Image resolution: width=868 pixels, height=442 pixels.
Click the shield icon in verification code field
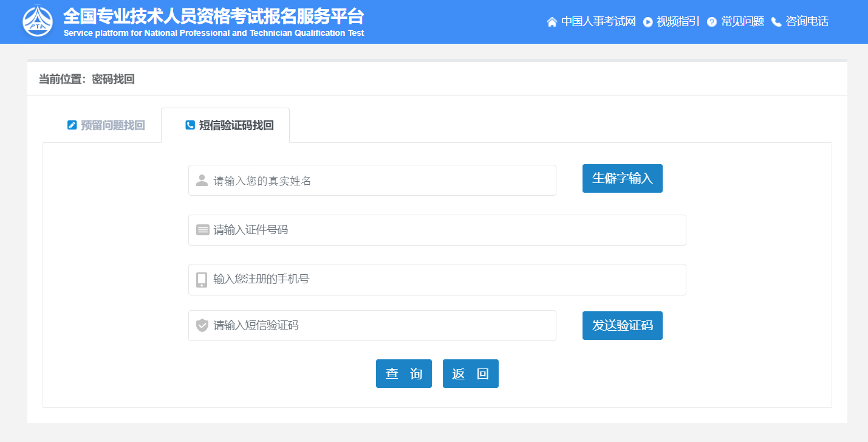coord(202,325)
